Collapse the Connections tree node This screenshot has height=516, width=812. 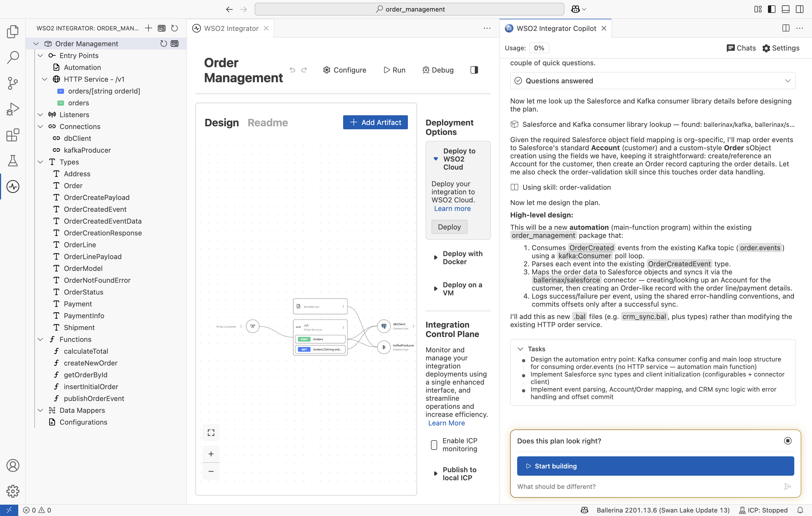coord(41,126)
